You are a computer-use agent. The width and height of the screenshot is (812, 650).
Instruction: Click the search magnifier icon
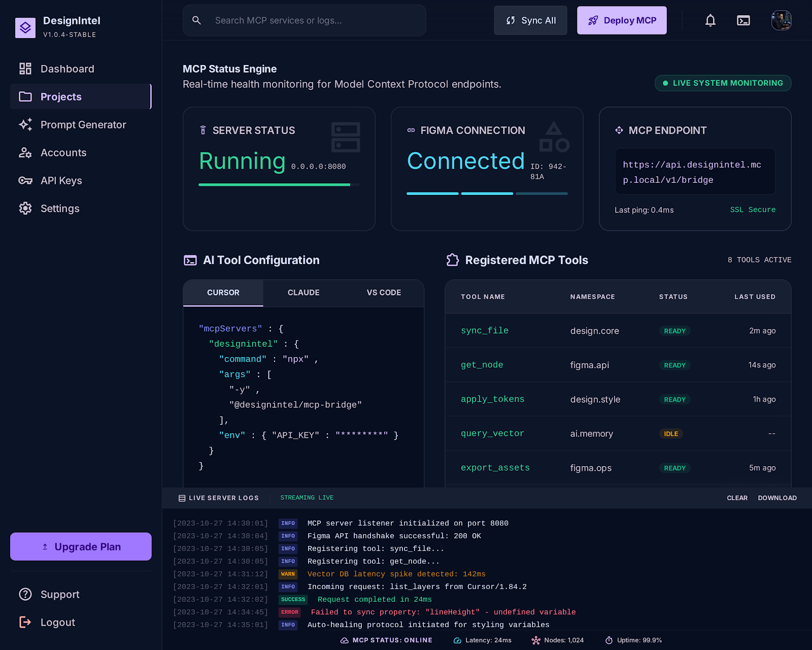[197, 20]
